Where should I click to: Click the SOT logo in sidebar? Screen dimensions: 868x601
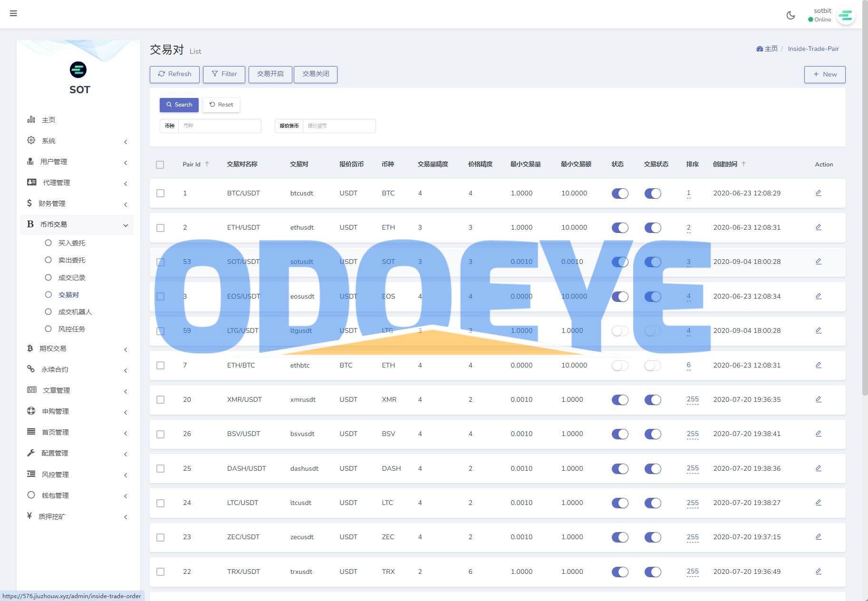78,70
